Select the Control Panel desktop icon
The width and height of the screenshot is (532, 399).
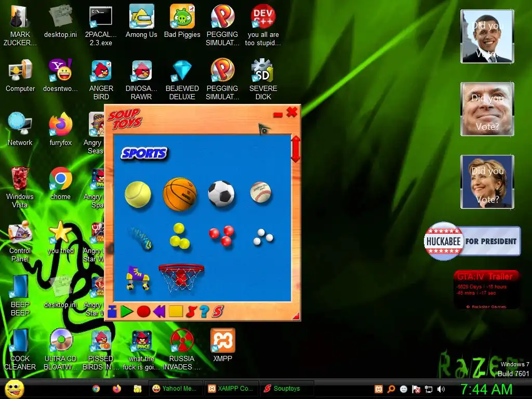tap(20, 241)
